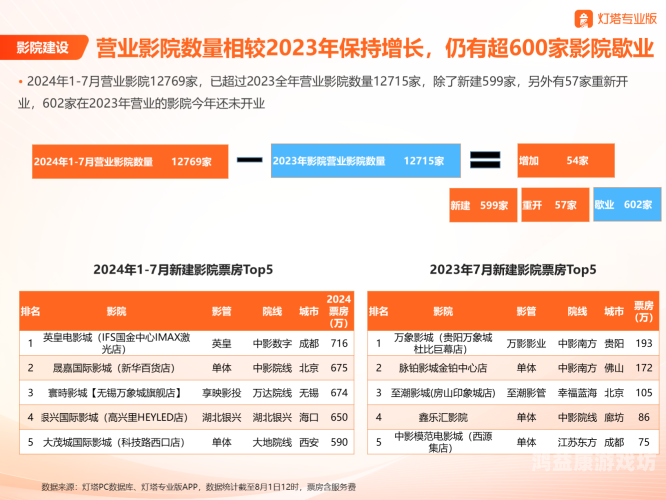Image resolution: width=666 pixels, height=500 pixels.
Task: Click the 西安 city cell
Action: (x=309, y=442)
